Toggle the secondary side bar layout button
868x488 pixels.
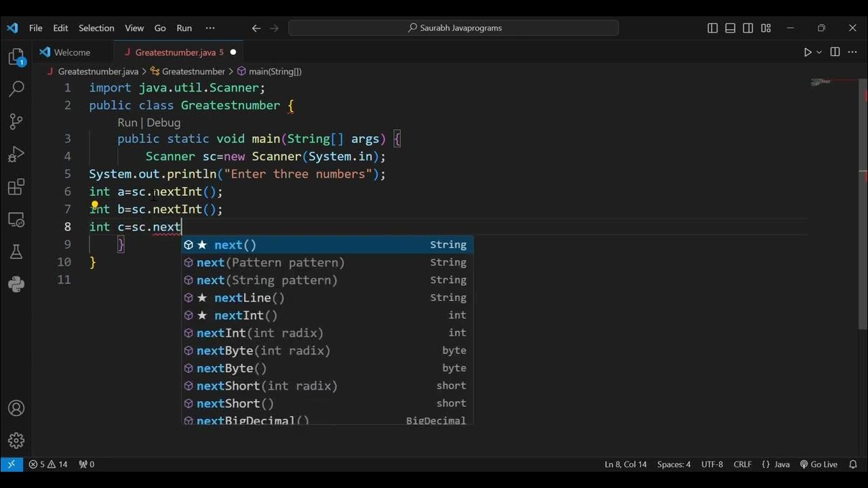(x=748, y=28)
